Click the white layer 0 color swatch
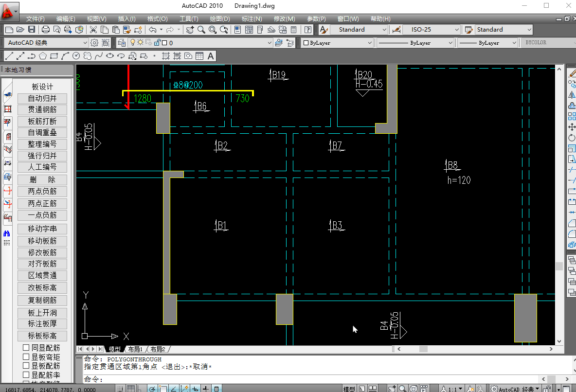This screenshot has height=392, width=576. tap(164, 43)
